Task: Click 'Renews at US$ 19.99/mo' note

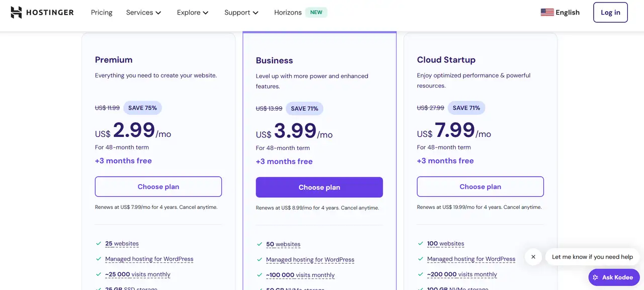Action: pos(479,207)
